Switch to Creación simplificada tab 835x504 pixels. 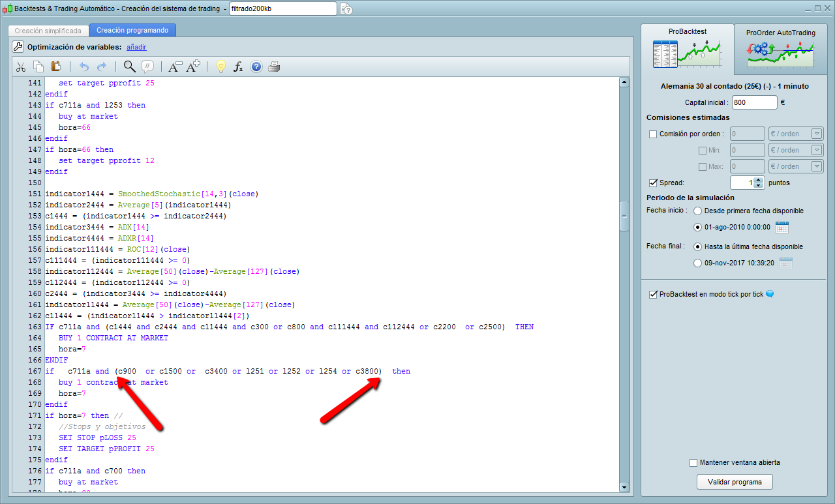pos(48,31)
